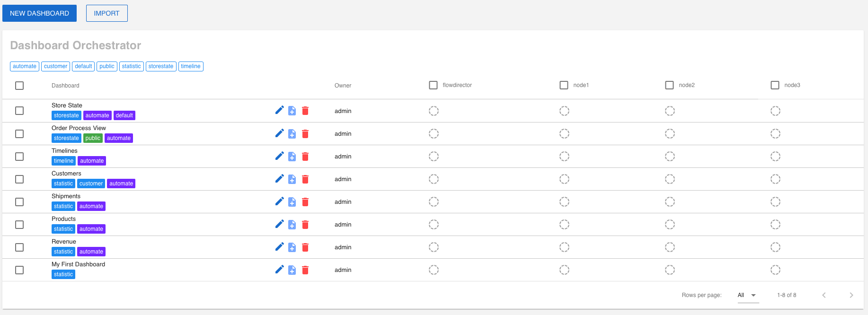The image size is (868, 315).
Task: Click the IMPORT button
Action: [106, 13]
